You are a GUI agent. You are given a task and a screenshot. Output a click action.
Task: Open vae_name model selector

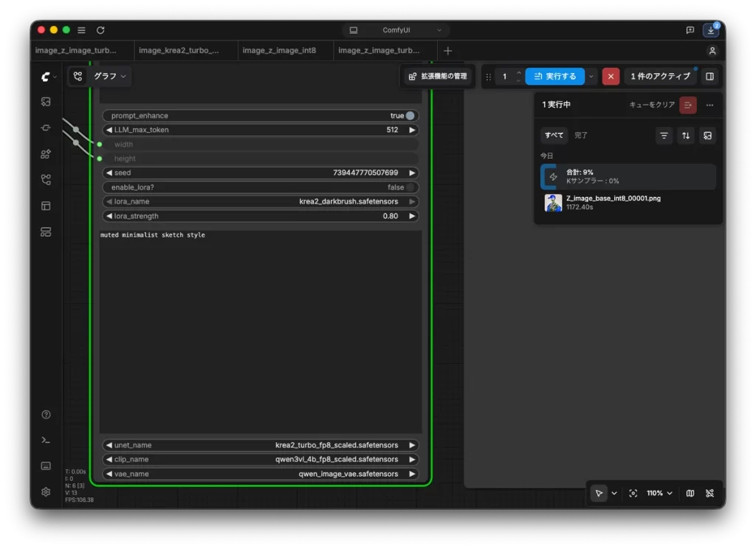click(x=261, y=474)
